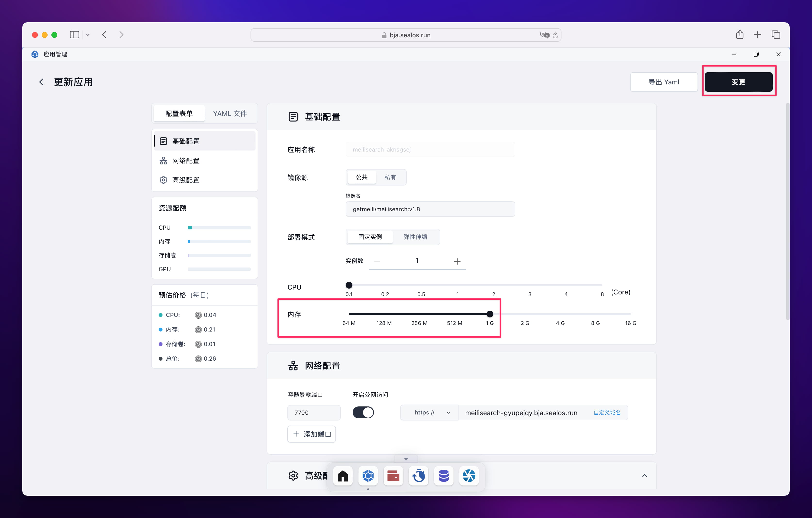The height and width of the screenshot is (518, 812).
Task: Click the vertical scrollbar on the right
Action: pos(788,211)
